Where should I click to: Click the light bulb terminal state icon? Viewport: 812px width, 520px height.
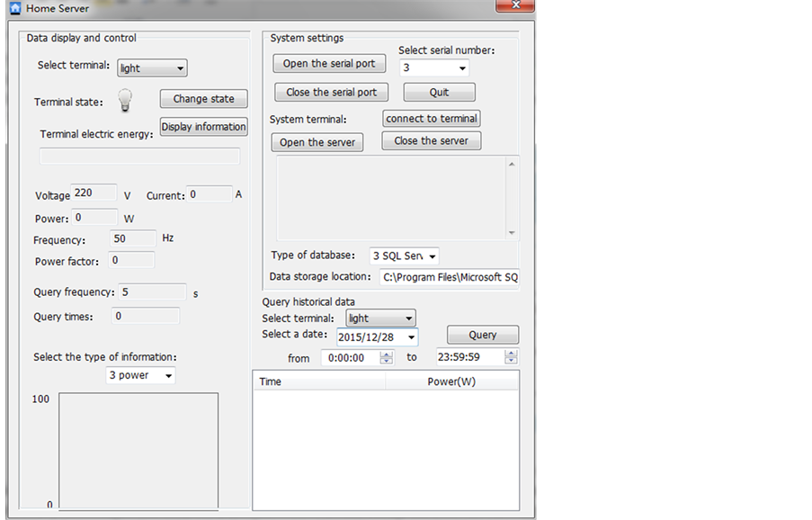[126, 101]
